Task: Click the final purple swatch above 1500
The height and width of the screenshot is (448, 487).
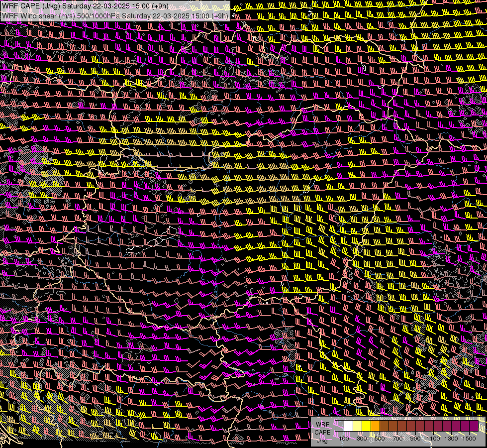Action: (x=474, y=426)
